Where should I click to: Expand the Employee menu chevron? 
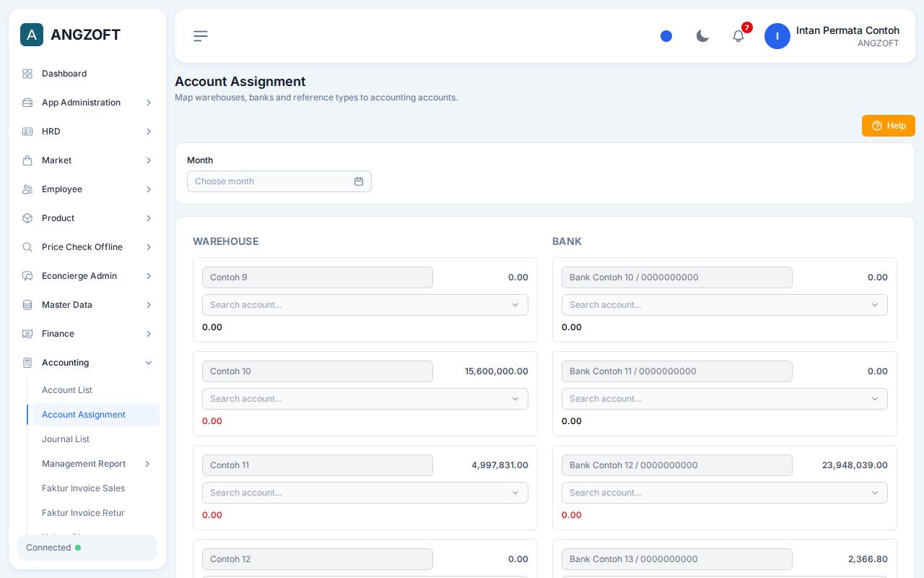(x=149, y=189)
